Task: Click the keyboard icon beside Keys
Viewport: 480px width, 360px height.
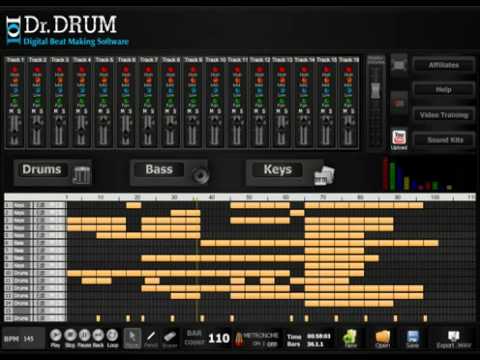Action: tap(324, 175)
